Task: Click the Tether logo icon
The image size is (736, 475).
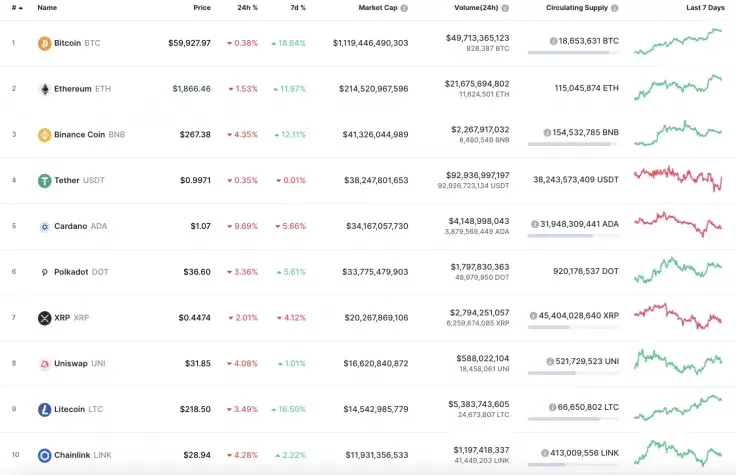Action: pos(44,181)
